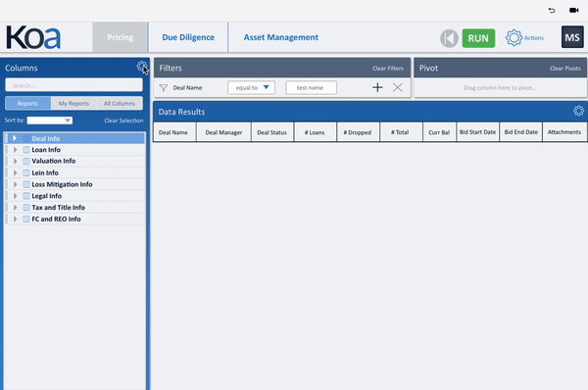
Task: Click the FC and REO Info table icon
Action: [26, 219]
